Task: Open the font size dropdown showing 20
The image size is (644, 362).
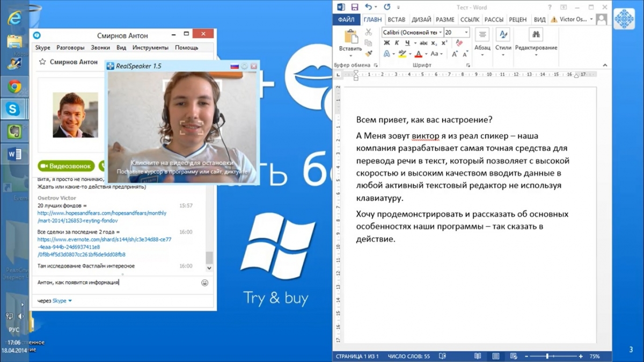Action: [x=466, y=33]
